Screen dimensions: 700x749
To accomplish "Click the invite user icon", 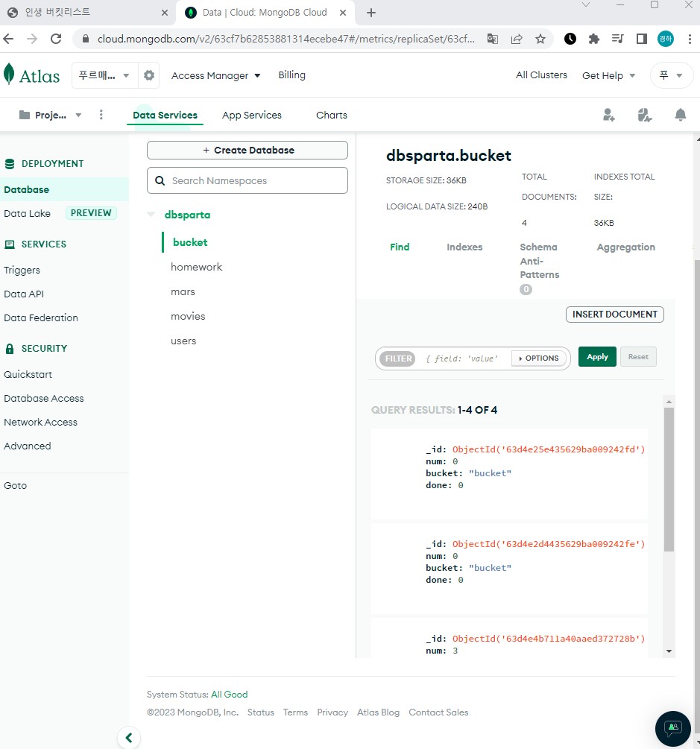I will coord(608,115).
